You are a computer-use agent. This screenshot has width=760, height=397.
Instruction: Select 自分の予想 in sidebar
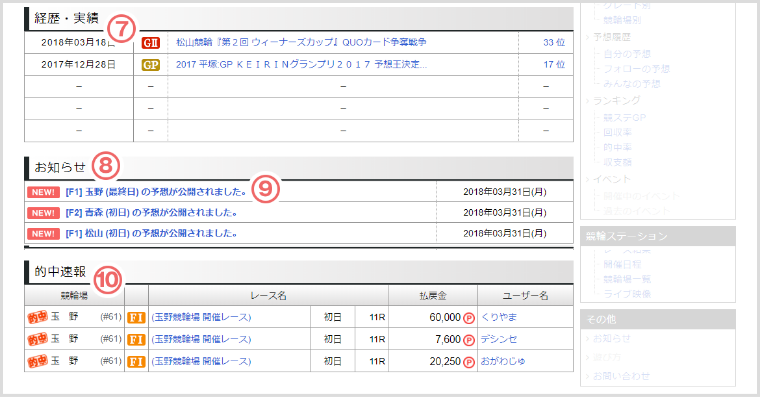click(627, 54)
